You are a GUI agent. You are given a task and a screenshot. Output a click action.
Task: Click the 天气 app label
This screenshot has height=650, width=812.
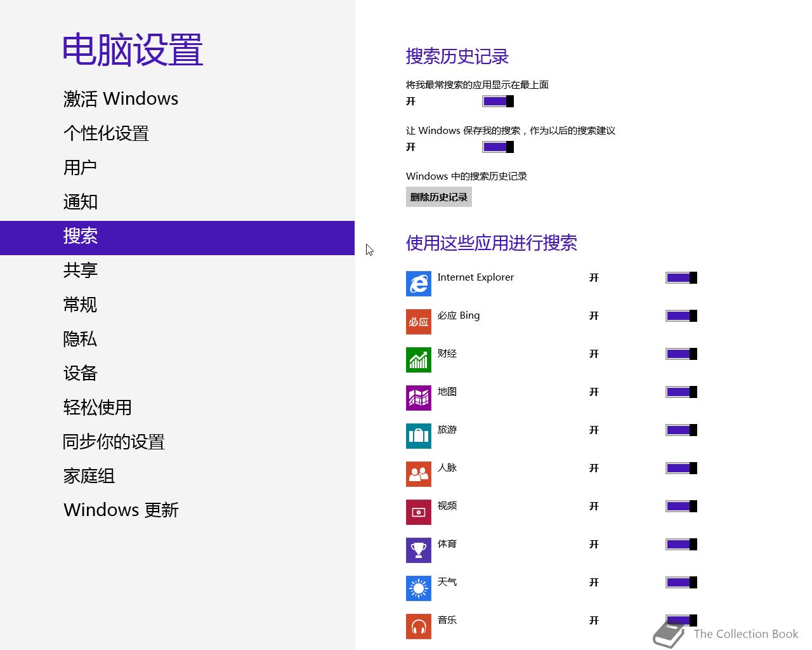[x=447, y=582]
